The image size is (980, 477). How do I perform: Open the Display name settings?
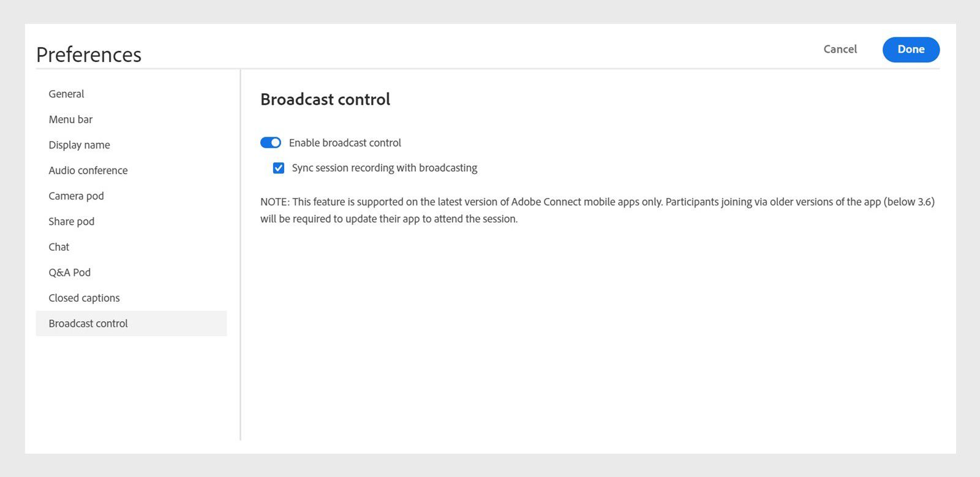click(79, 145)
